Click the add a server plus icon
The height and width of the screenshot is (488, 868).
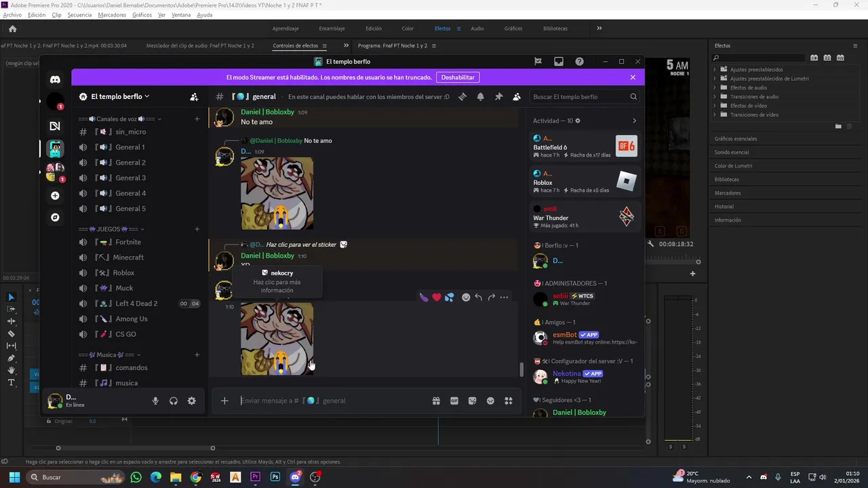pyautogui.click(x=55, y=196)
